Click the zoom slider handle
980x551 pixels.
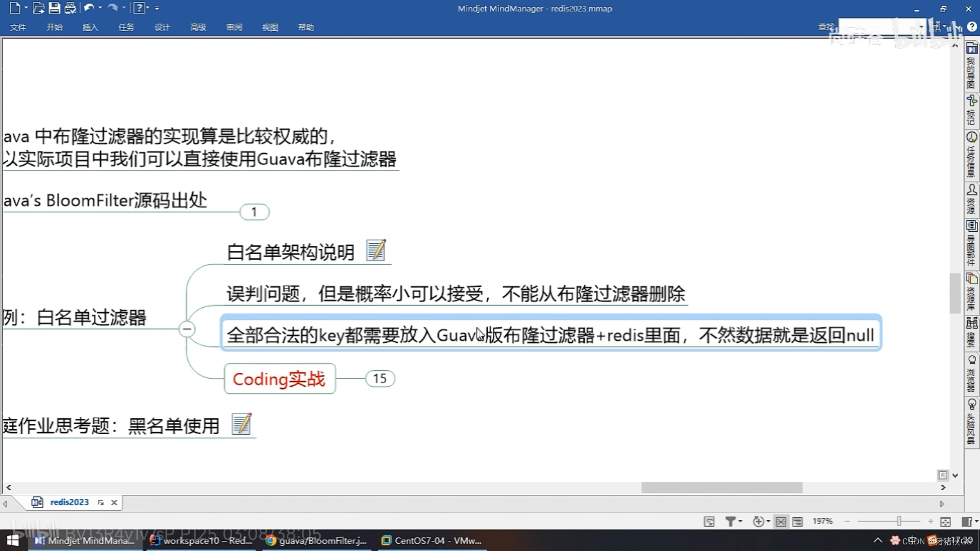[x=899, y=521]
